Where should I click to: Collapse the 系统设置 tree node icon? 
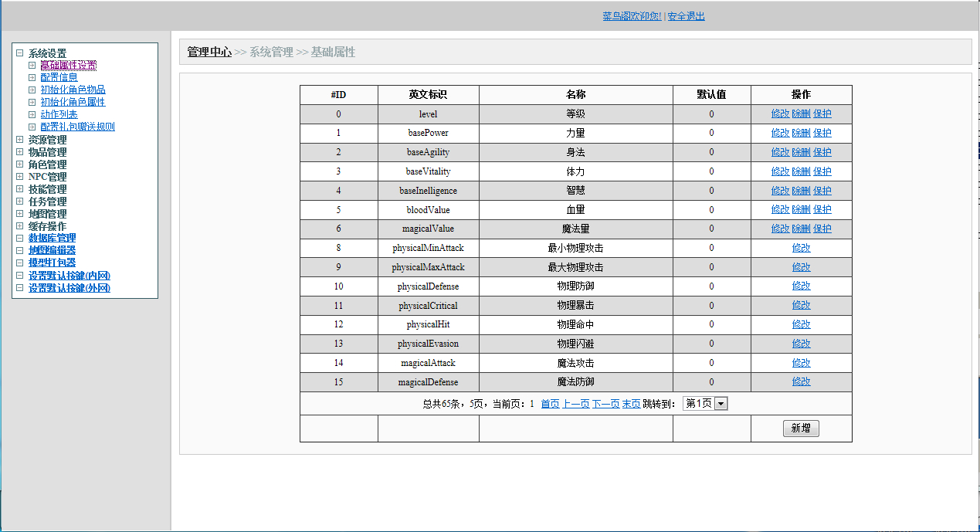click(x=20, y=53)
